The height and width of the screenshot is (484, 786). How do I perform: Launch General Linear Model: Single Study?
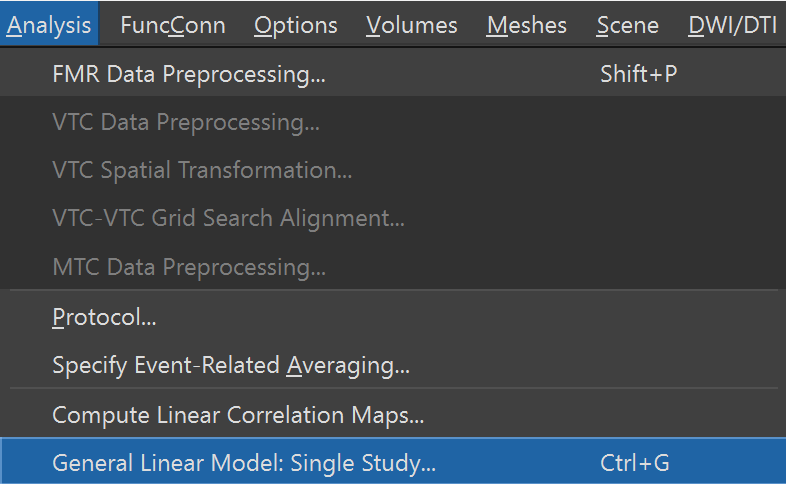click(393, 462)
